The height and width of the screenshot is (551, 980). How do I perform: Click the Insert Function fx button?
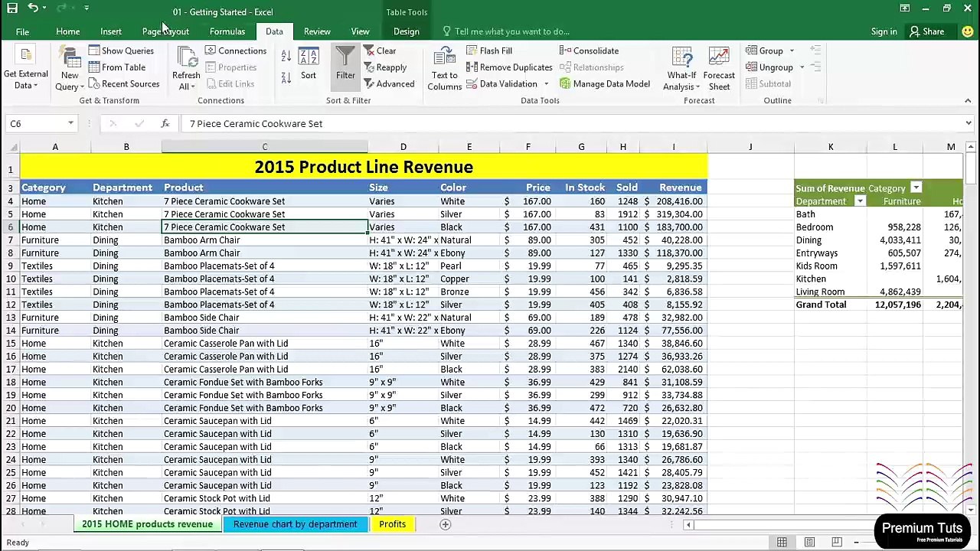165,123
